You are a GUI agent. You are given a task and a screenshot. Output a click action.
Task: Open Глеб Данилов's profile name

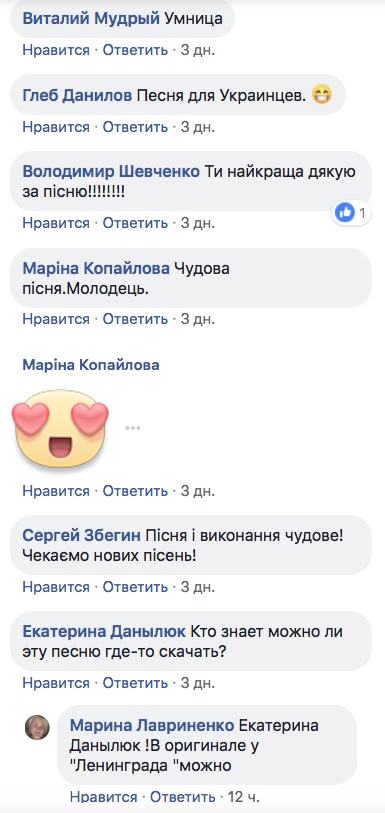click(78, 95)
